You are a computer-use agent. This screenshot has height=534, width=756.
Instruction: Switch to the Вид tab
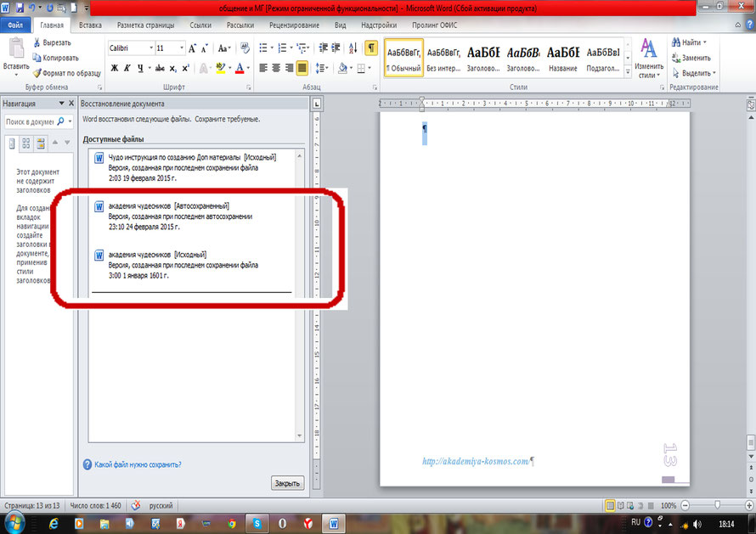[341, 25]
